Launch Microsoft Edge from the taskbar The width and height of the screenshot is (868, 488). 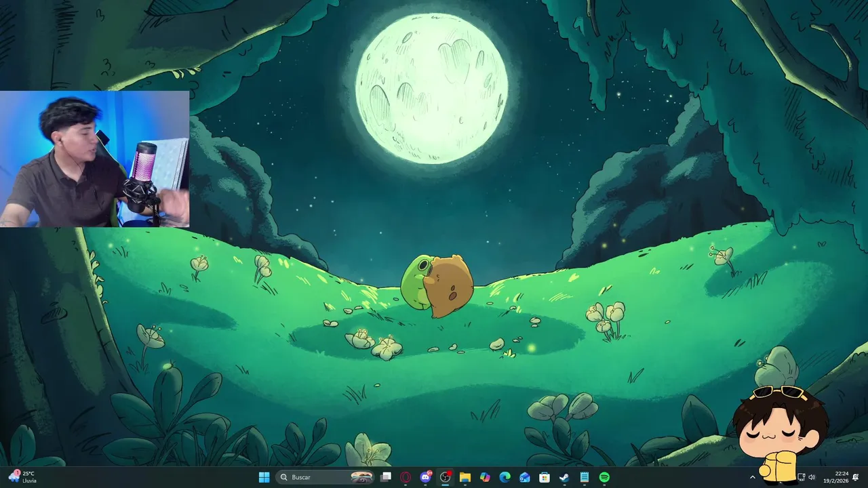(x=505, y=477)
